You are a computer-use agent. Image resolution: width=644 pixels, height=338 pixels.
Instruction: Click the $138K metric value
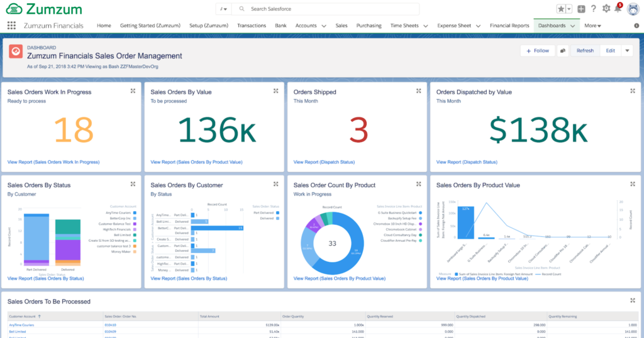pos(538,130)
